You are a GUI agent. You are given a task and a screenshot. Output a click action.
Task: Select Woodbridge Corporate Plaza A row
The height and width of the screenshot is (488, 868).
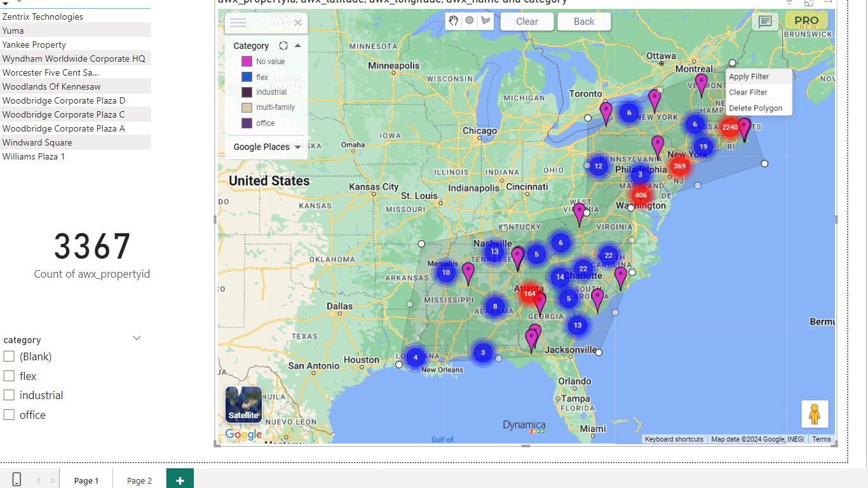[x=76, y=128]
